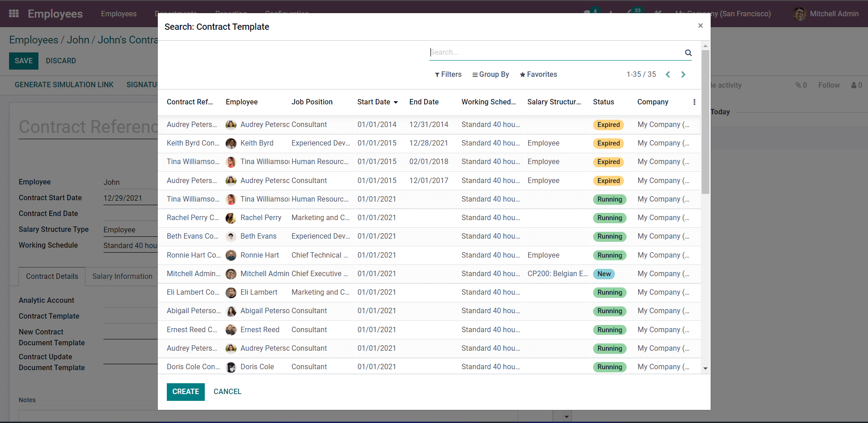
Task: Click the search magnifier icon in dialog
Action: [688, 53]
